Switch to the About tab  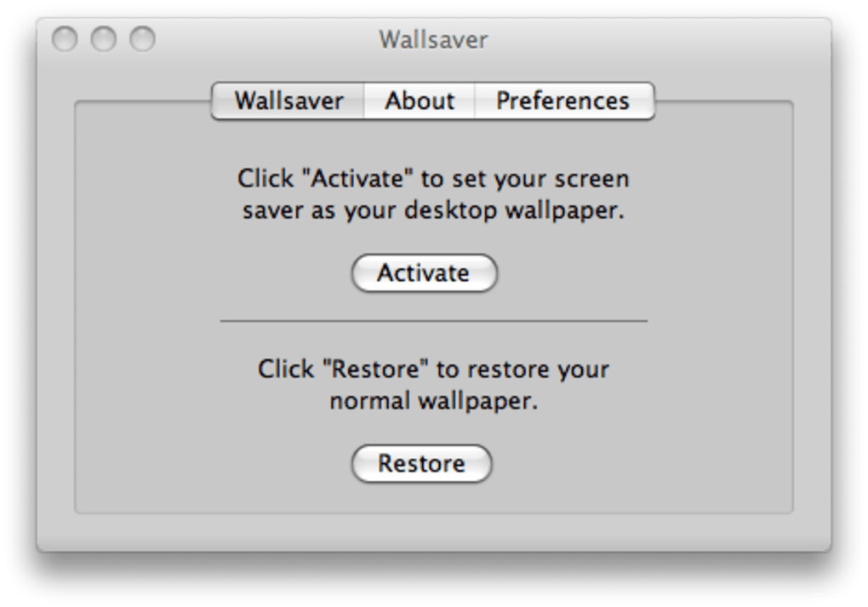pyautogui.click(x=419, y=101)
